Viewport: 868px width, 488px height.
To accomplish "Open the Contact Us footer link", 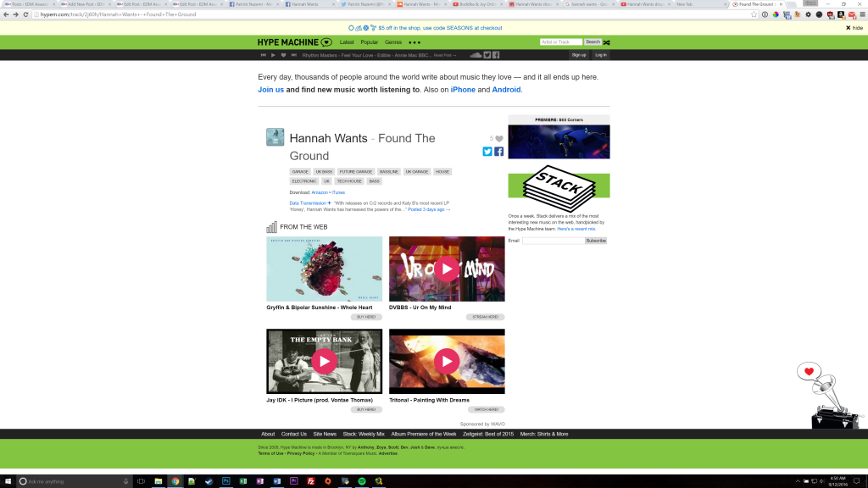I will click(294, 435).
